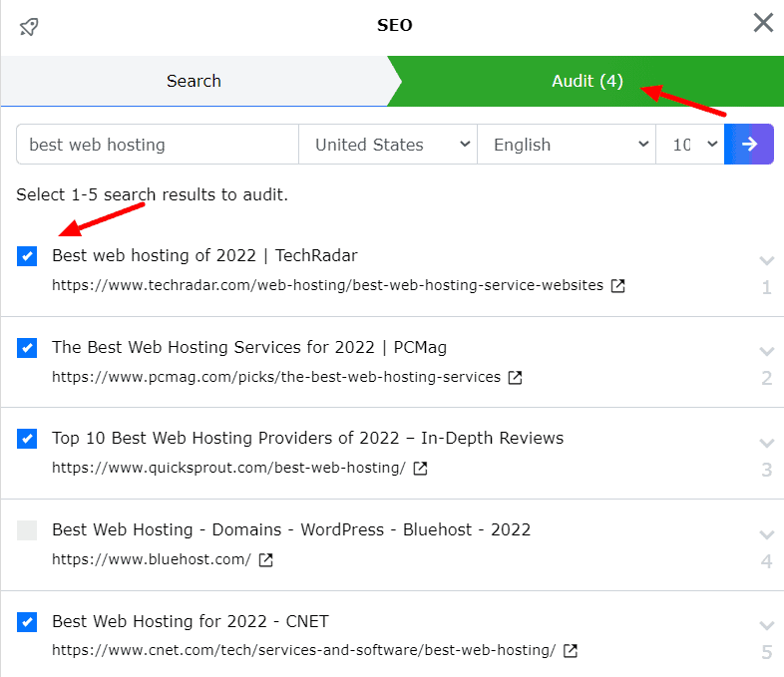
Task: Click the cnet.com URL text
Action: pos(303,650)
